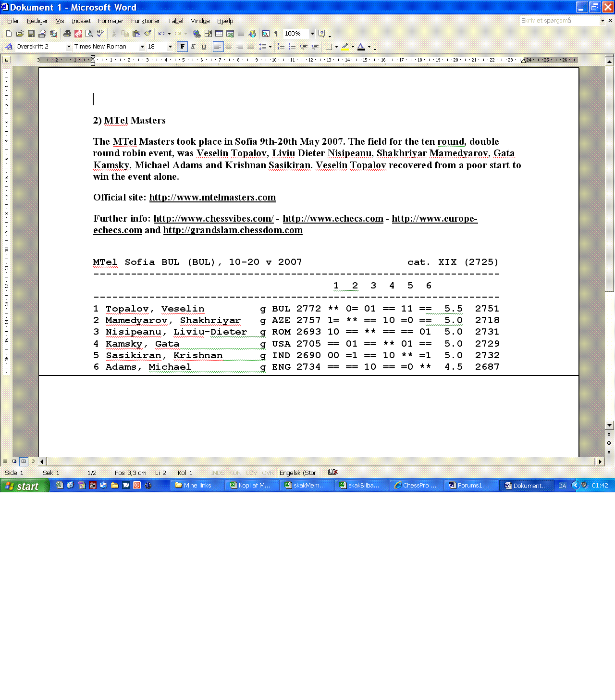Run spelling and grammar check icon
The width and height of the screenshot is (615, 700).
click(100, 34)
